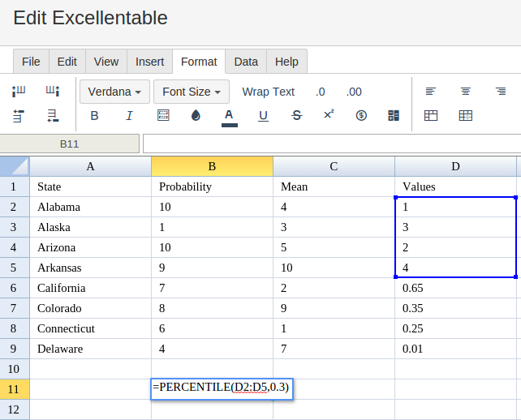The image size is (521, 420).
Task: Toggle bold formatting
Action: 94,116
